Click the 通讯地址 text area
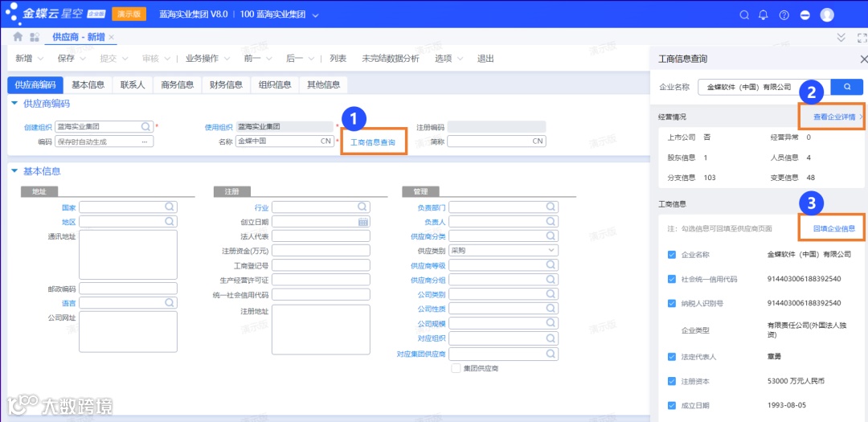The height and width of the screenshot is (422, 868). [128, 255]
